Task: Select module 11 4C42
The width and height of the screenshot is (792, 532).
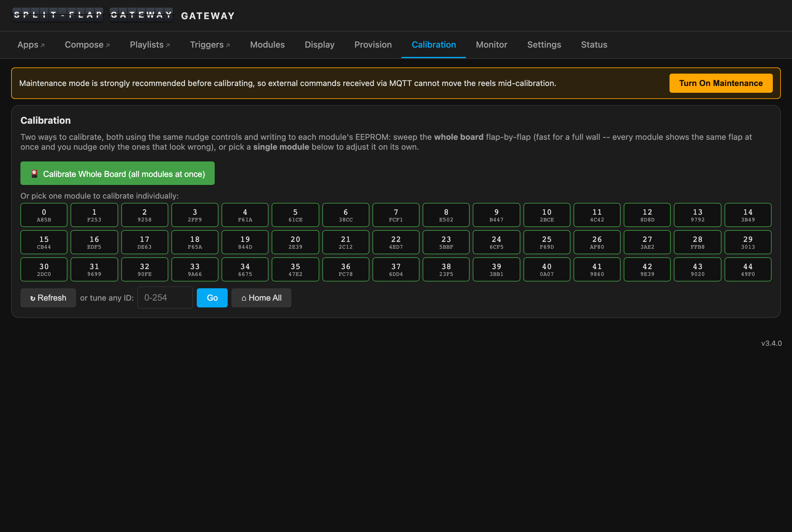Action: coord(597,215)
